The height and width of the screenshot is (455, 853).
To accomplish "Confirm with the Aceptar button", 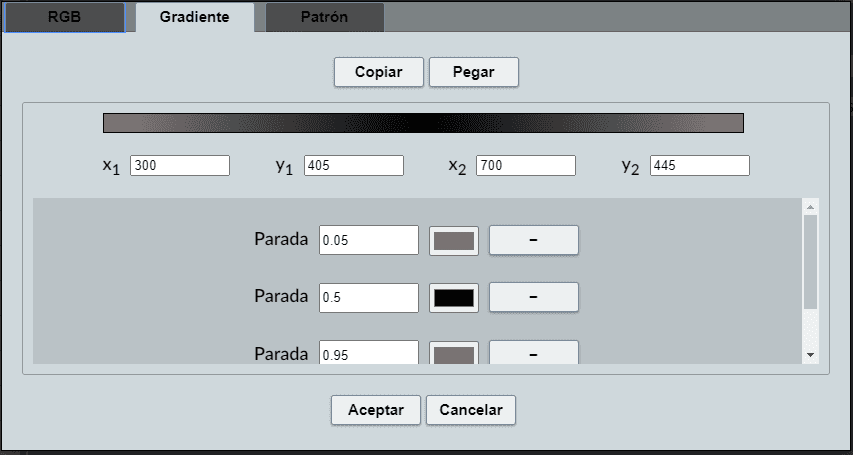I will tap(376, 410).
